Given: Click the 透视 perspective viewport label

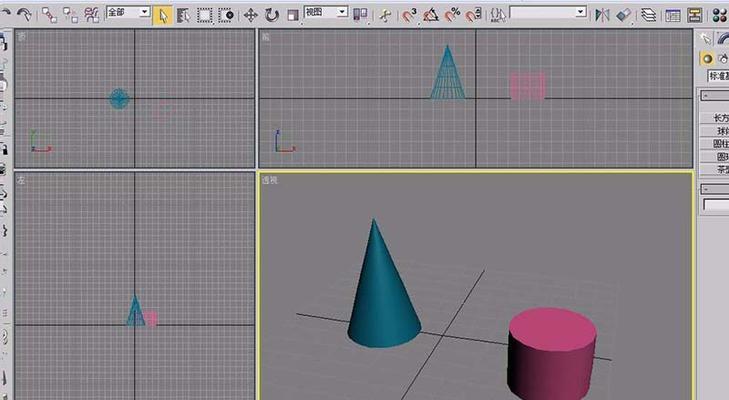Looking at the screenshot, I should coord(270,180).
